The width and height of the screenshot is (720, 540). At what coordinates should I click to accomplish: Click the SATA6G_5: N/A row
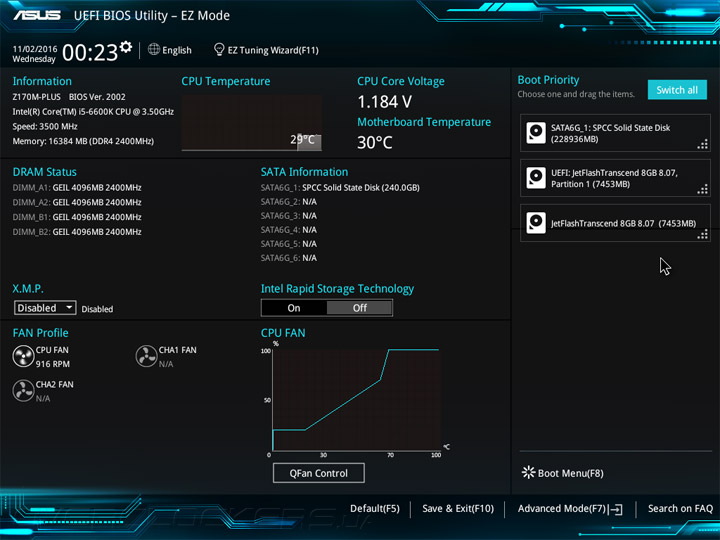pyautogui.click(x=289, y=243)
